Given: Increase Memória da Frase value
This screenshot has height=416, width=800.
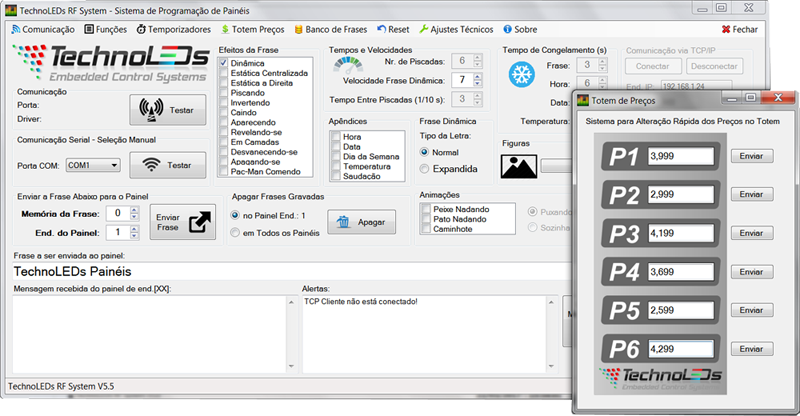Looking at the screenshot, I should [x=134, y=210].
